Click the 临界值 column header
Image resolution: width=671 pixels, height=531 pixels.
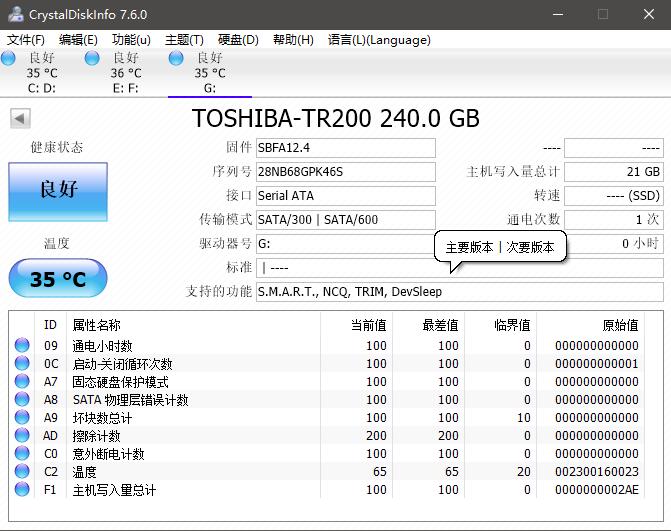coord(500,325)
